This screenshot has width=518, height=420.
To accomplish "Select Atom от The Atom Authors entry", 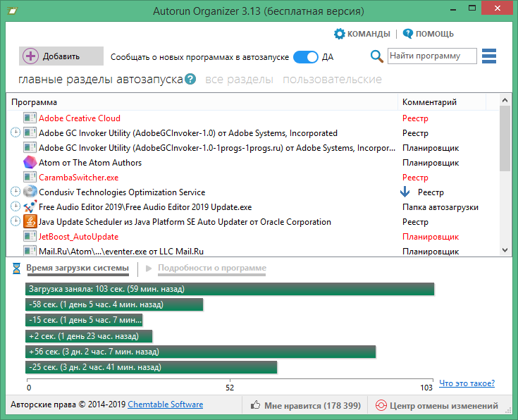I will 90,163.
